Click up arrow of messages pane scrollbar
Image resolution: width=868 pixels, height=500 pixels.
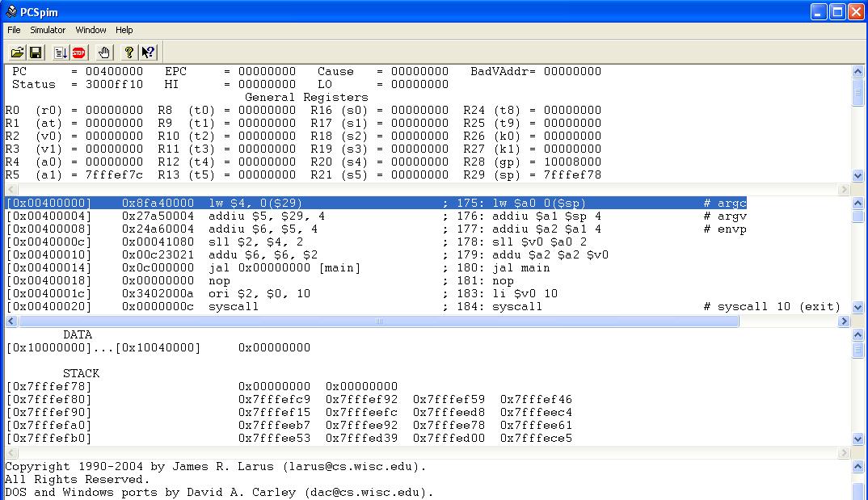point(857,467)
